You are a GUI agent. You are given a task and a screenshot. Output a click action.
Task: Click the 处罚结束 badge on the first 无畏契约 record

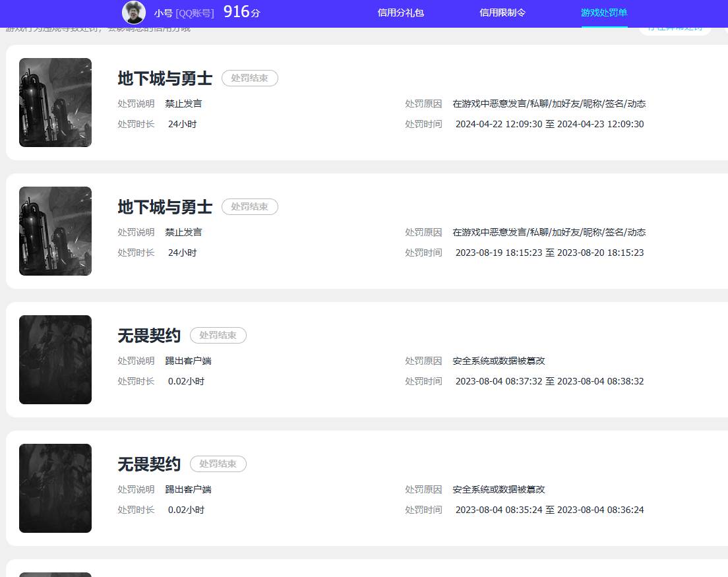point(218,335)
